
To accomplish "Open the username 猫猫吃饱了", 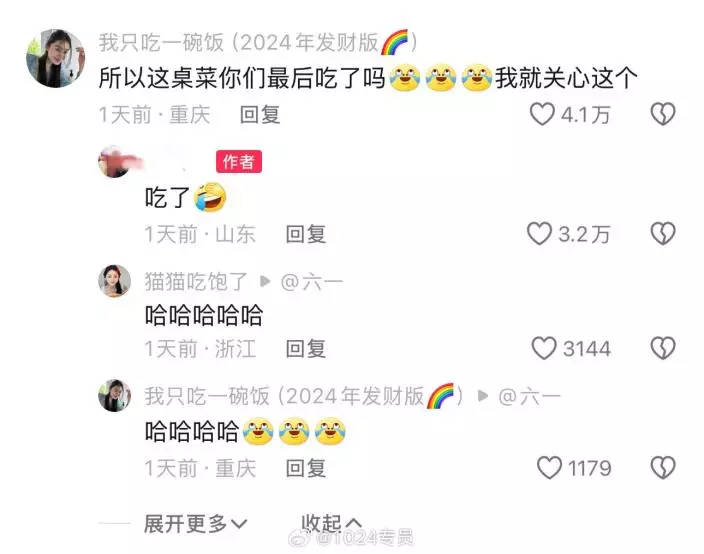I will [x=196, y=281].
